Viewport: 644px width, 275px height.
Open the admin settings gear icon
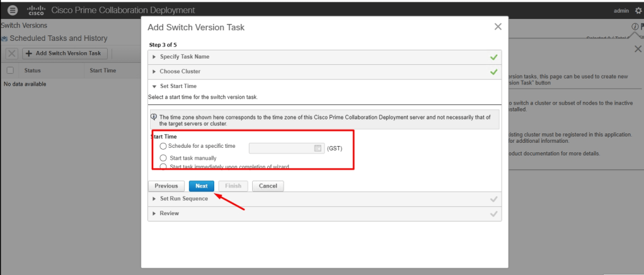(x=638, y=11)
